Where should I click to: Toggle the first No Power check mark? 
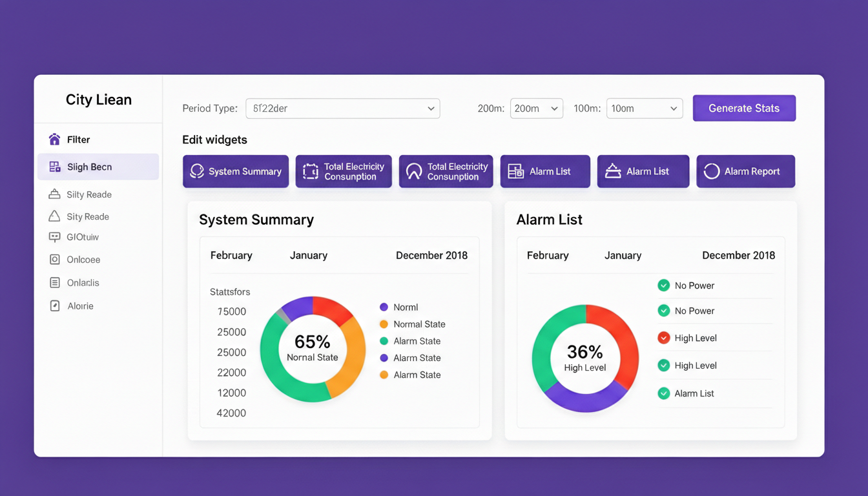663,285
